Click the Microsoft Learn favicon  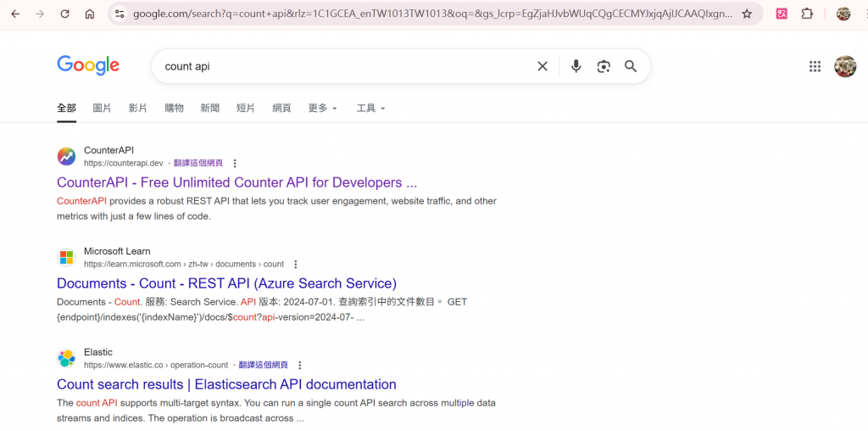66,258
